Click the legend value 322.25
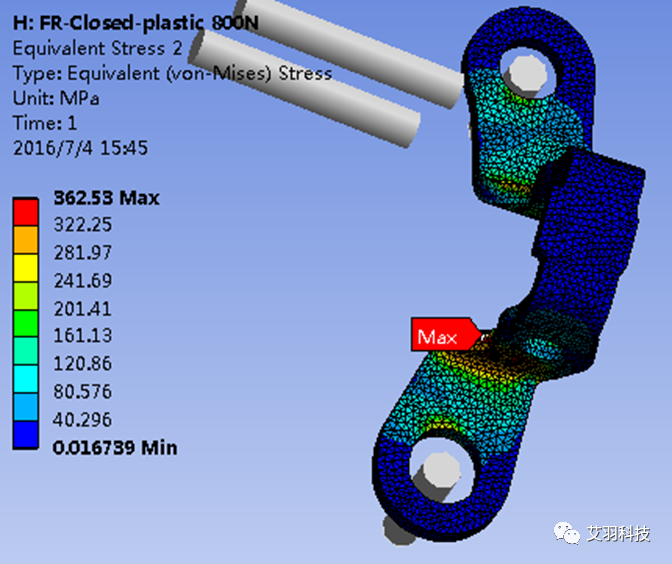The image size is (672, 564). point(83,225)
